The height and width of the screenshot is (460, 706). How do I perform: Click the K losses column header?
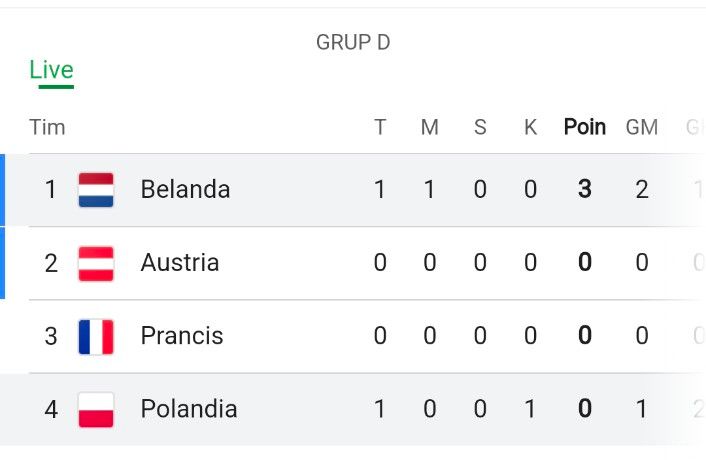click(x=530, y=127)
